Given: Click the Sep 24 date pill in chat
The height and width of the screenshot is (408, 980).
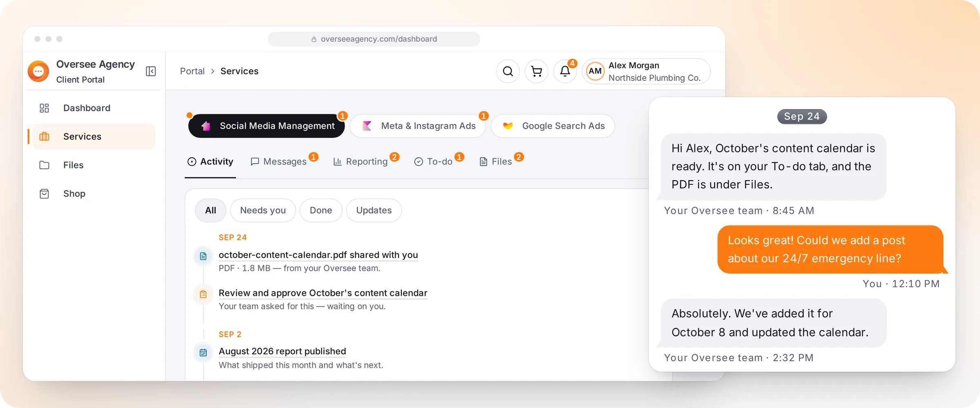Looking at the screenshot, I should (x=802, y=117).
